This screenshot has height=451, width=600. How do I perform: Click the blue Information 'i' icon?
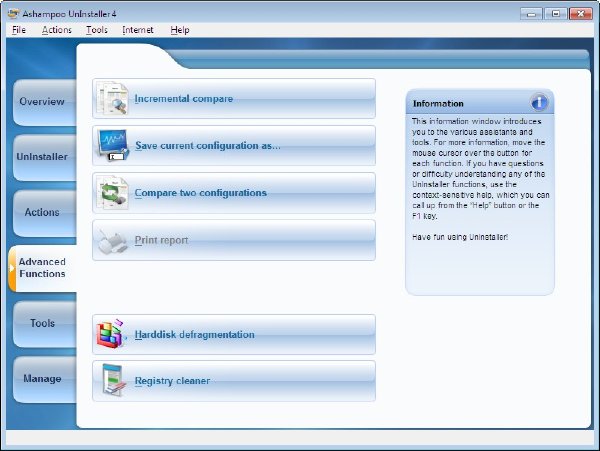click(539, 103)
